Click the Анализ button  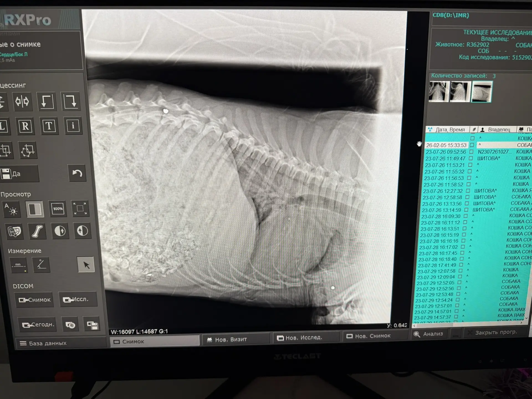[x=429, y=334]
